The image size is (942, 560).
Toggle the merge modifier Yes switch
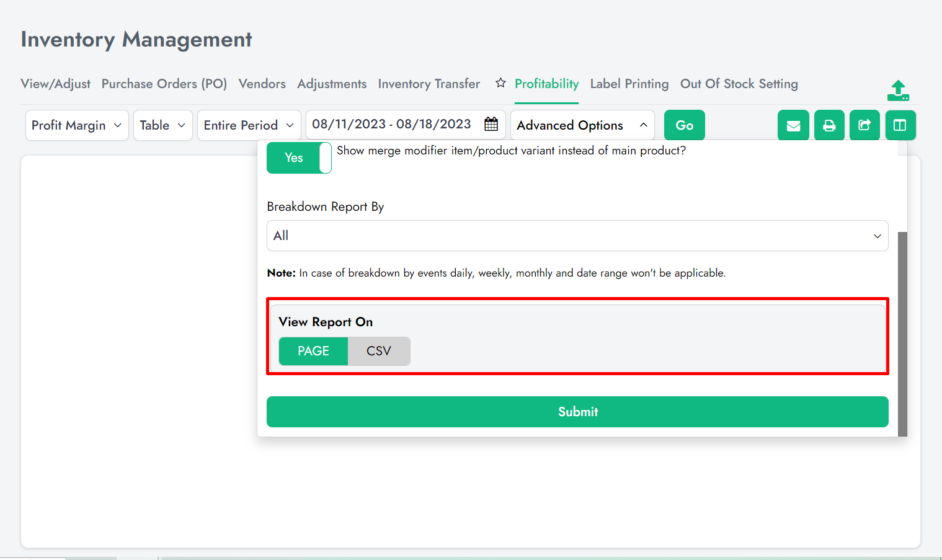[x=299, y=158]
